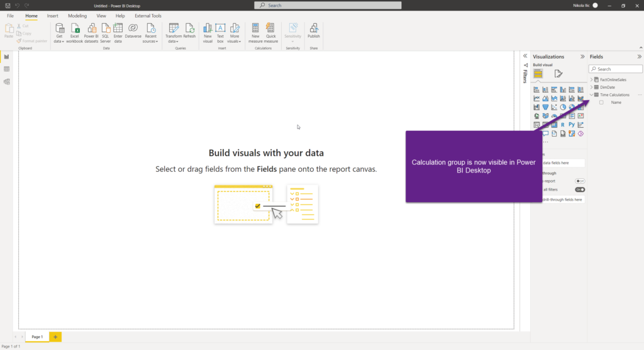Collapse the Visualizations pane
The width and height of the screenshot is (644, 350).
click(x=582, y=57)
